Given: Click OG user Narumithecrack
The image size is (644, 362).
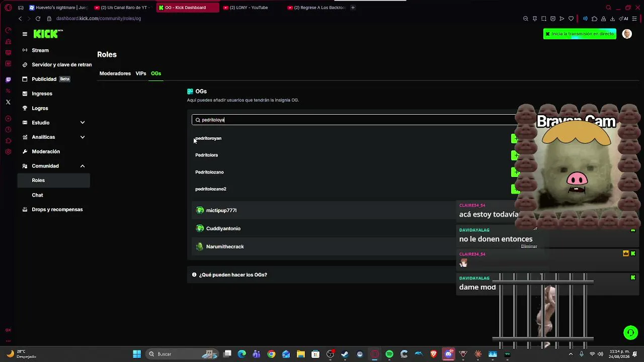Looking at the screenshot, I should pyautogui.click(x=225, y=247).
